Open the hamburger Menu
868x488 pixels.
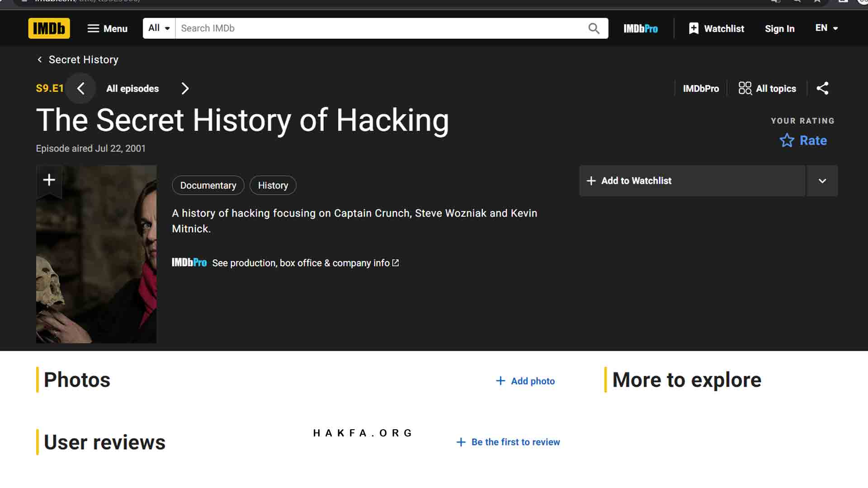coord(107,28)
